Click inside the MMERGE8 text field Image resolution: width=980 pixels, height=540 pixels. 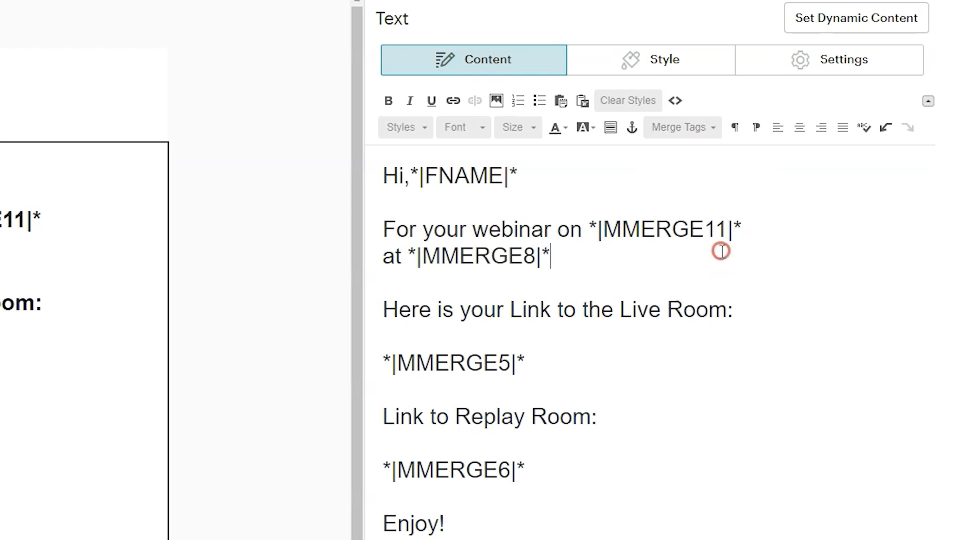(479, 256)
